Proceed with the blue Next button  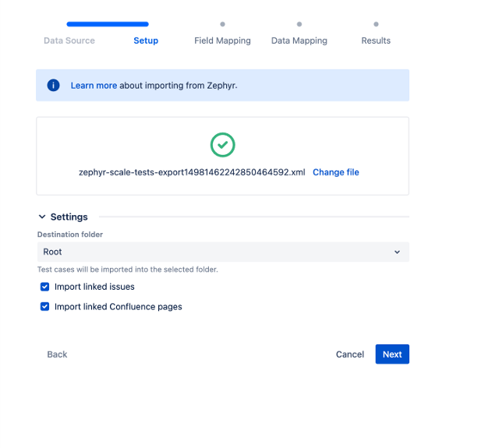(391, 355)
